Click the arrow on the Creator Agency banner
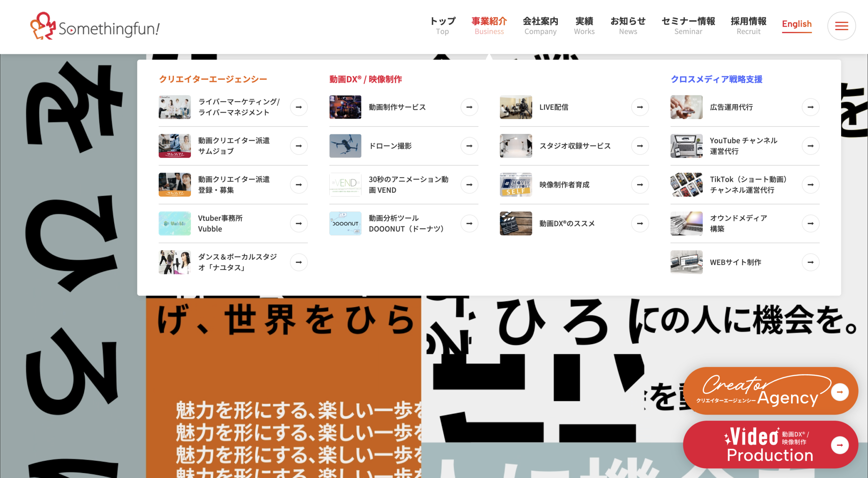868x478 pixels. pos(840,391)
